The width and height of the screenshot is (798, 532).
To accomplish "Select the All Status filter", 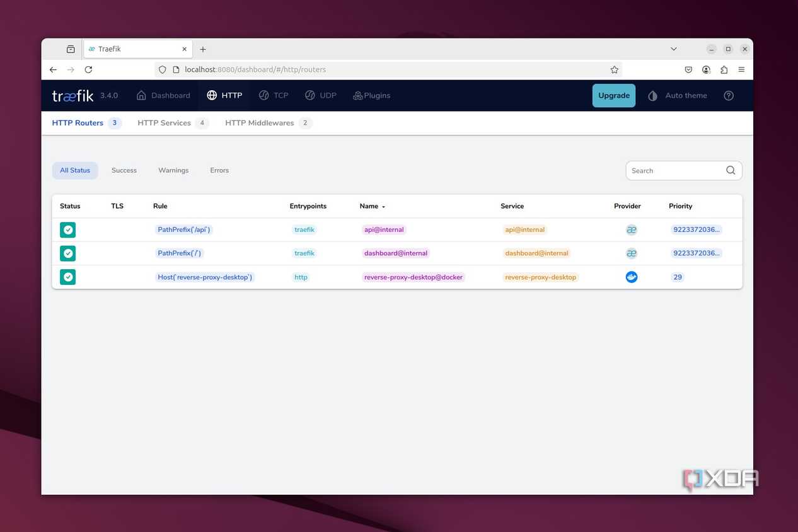I will click(75, 170).
